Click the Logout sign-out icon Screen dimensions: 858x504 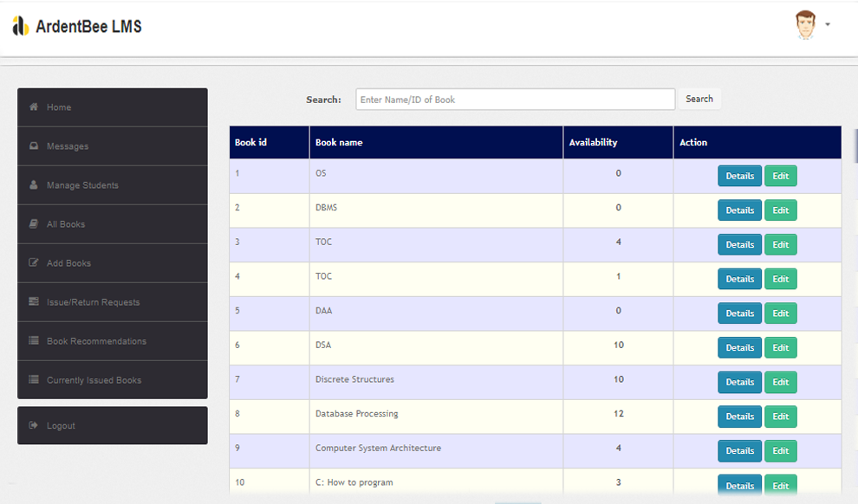34,426
